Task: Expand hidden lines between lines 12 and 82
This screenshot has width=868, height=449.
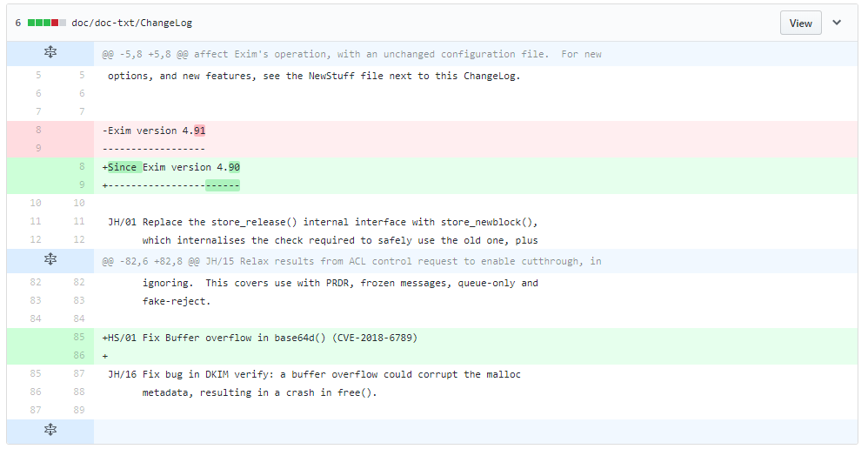Action: [x=50, y=260]
